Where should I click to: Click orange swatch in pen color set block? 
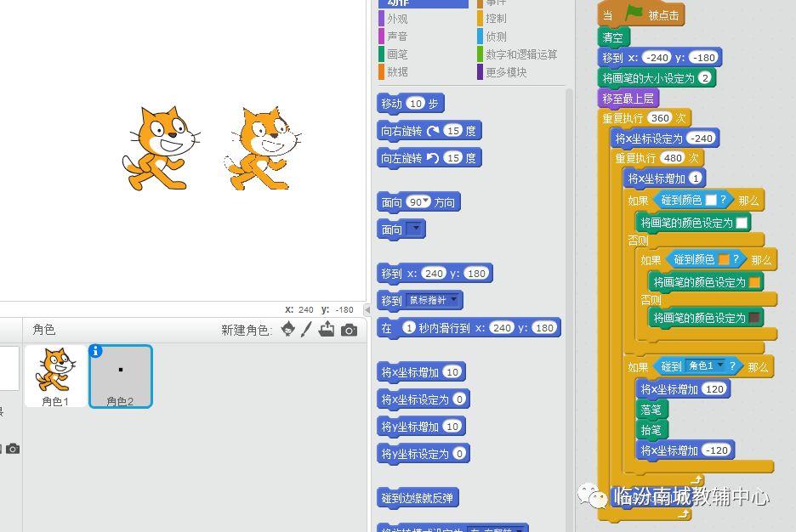click(x=754, y=282)
